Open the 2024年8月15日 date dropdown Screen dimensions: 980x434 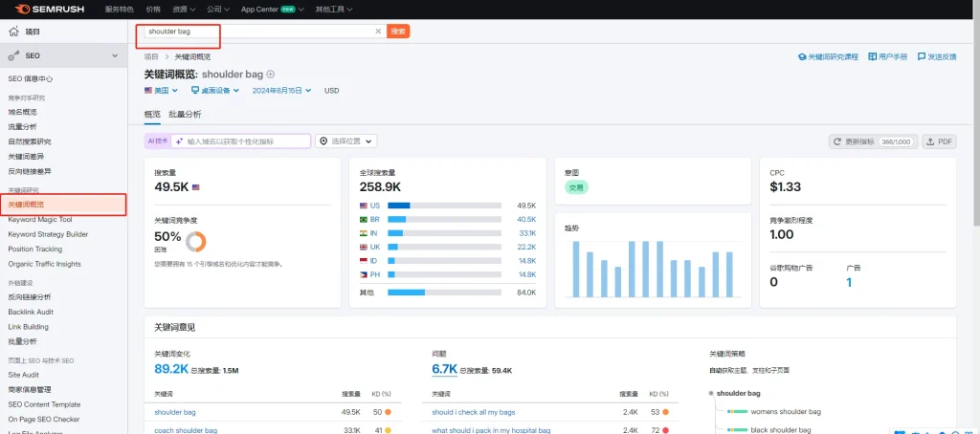[282, 91]
